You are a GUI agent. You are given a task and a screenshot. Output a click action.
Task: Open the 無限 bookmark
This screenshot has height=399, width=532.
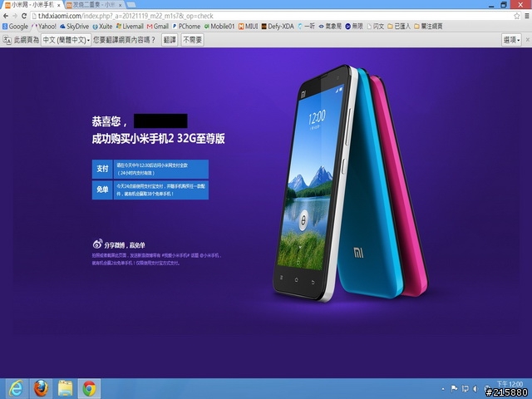354,26
